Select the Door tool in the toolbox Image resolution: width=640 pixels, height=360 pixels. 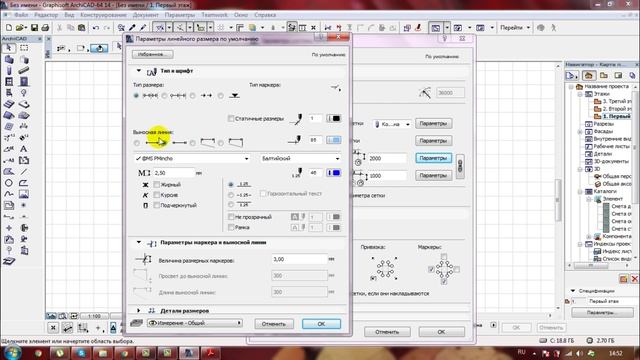(x=24, y=82)
